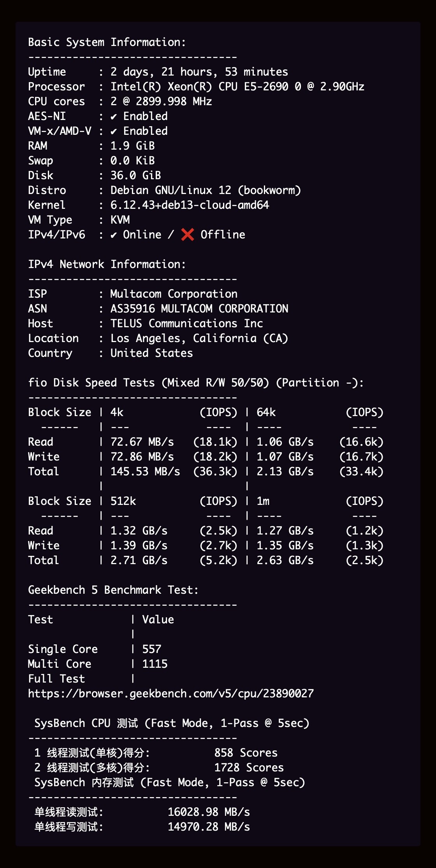Select the 4k read IOPS '(18.1k)'

click(x=215, y=442)
